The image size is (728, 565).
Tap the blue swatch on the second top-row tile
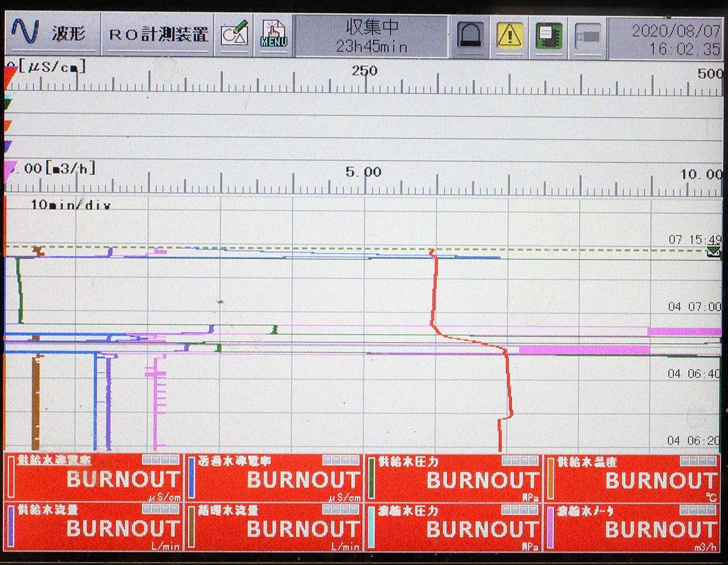[x=192, y=478]
